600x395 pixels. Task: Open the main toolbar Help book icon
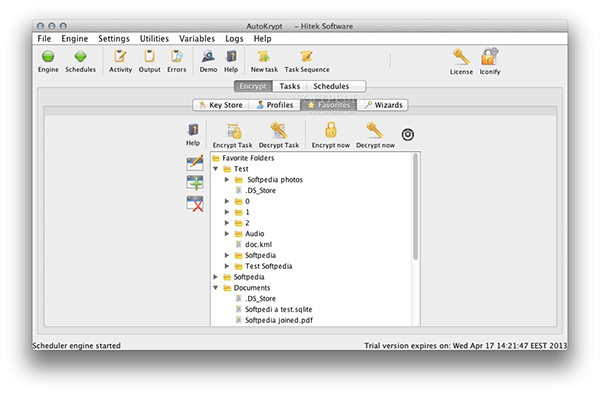(231, 57)
